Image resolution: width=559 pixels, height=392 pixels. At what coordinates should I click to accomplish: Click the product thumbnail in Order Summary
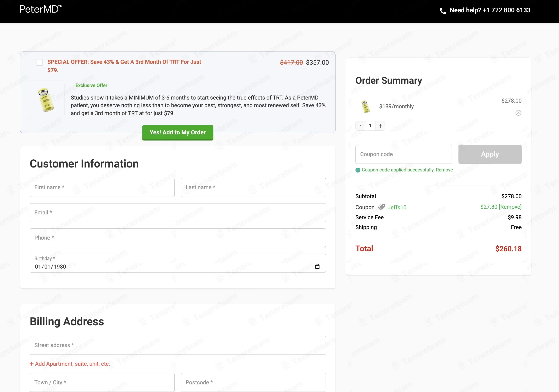click(365, 107)
